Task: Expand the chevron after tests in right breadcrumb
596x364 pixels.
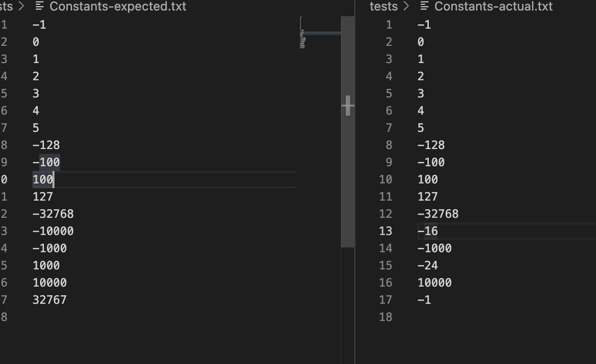Action: pos(406,6)
